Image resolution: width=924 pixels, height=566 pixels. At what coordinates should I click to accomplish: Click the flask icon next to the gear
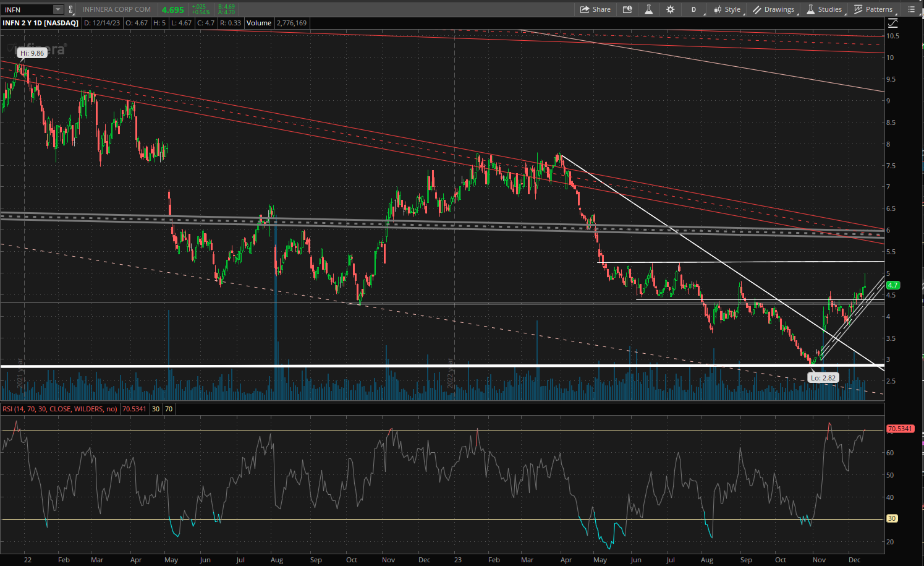click(648, 9)
